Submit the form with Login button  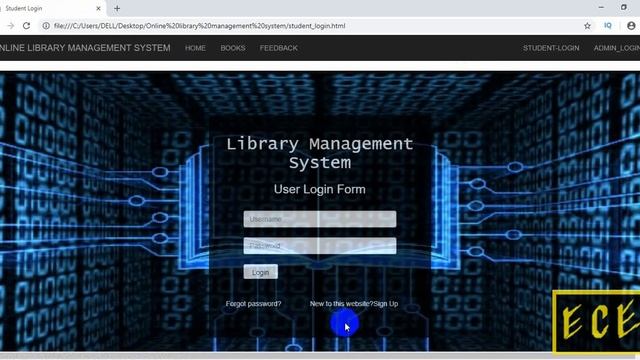point(260,272)
